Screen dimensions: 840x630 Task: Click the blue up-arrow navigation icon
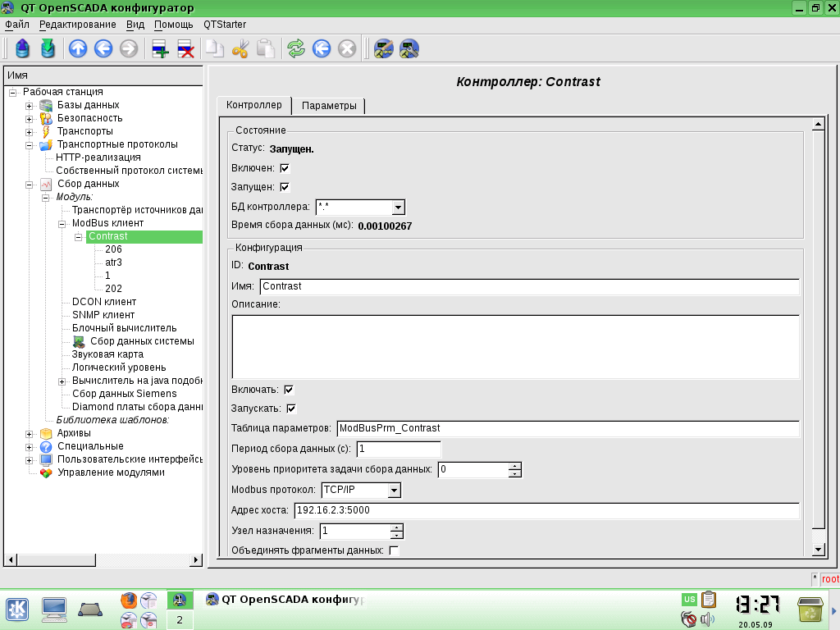(x=78, y=49)
